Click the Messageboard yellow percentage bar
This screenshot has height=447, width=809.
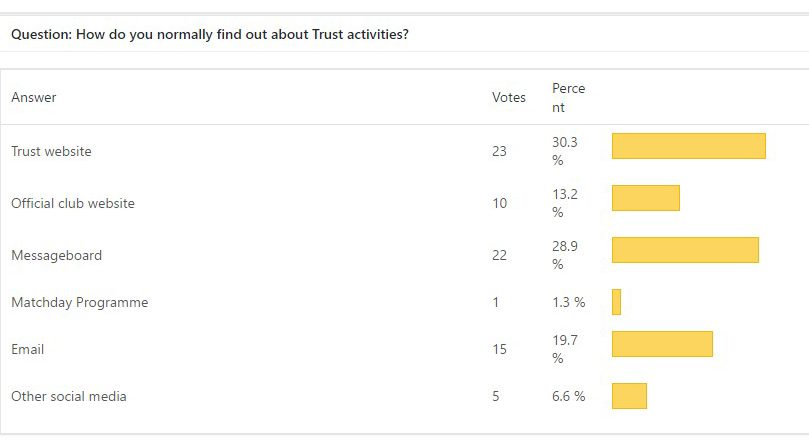point(685,250)
